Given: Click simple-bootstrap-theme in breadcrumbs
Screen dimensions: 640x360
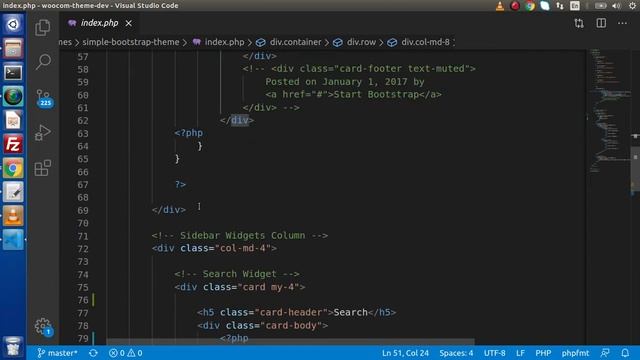Looking at the screenshot, I should pos(131,42).
